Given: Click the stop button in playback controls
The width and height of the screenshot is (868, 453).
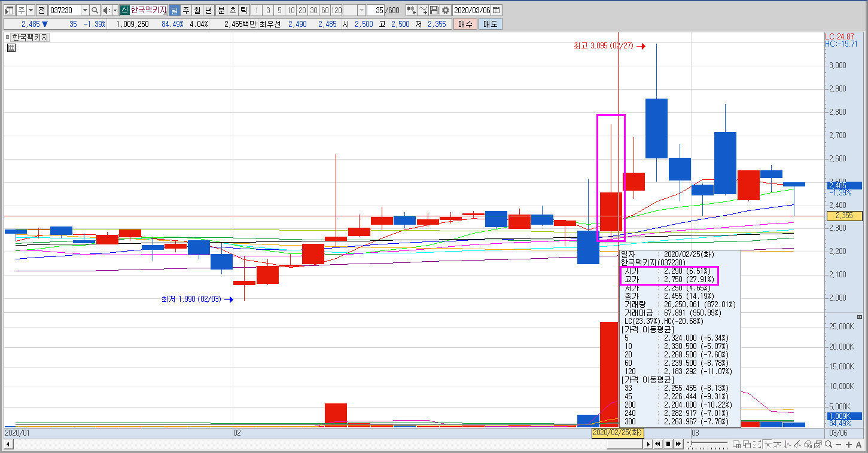Looking at the screenshot, I should [x=668, y=444].
